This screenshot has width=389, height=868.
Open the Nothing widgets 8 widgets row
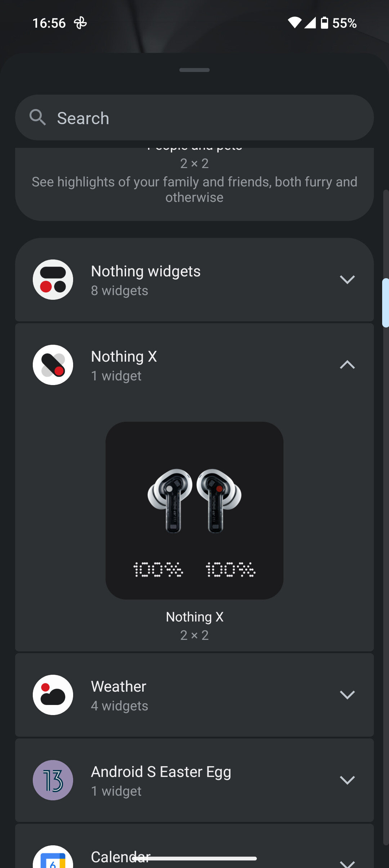(194, 280)
